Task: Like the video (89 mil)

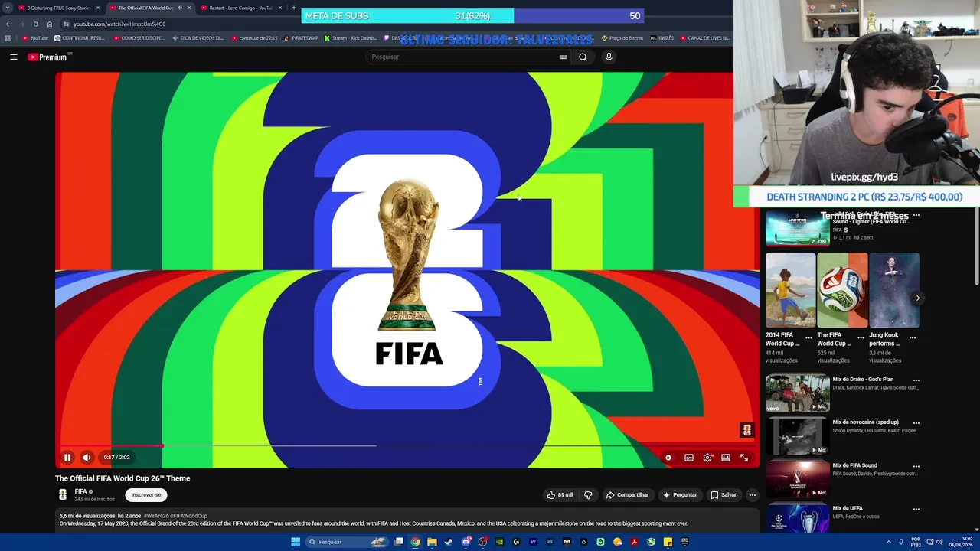Action: pos(560,495)
